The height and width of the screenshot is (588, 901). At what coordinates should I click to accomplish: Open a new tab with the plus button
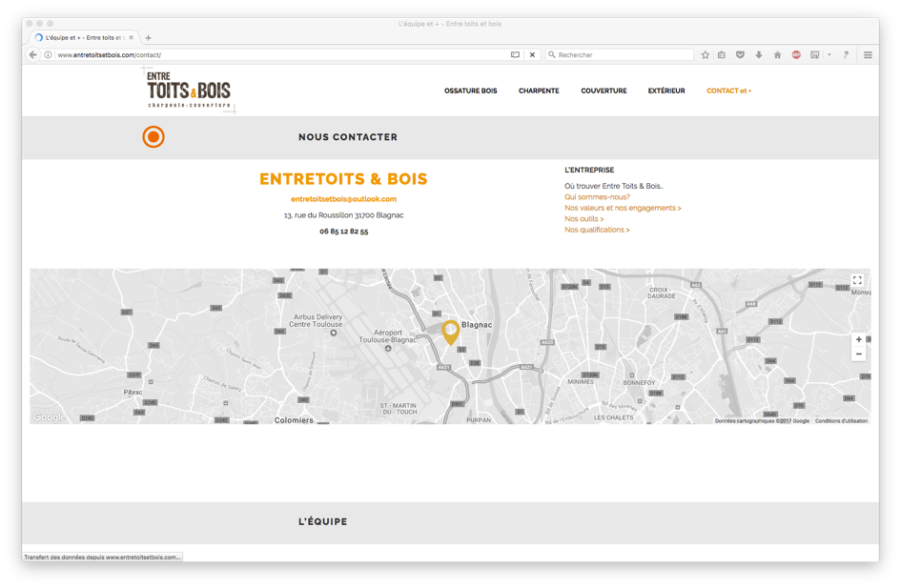coord(148,38)
